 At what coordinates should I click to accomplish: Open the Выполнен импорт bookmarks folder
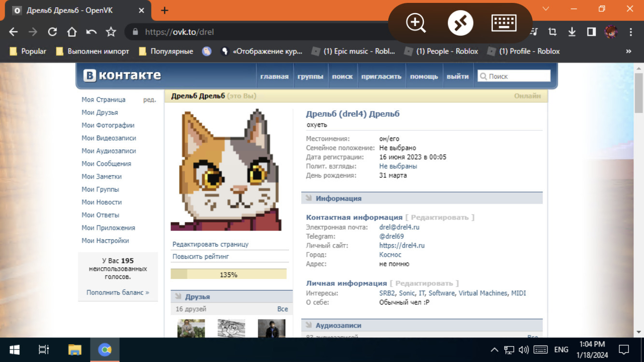[93, 51]
